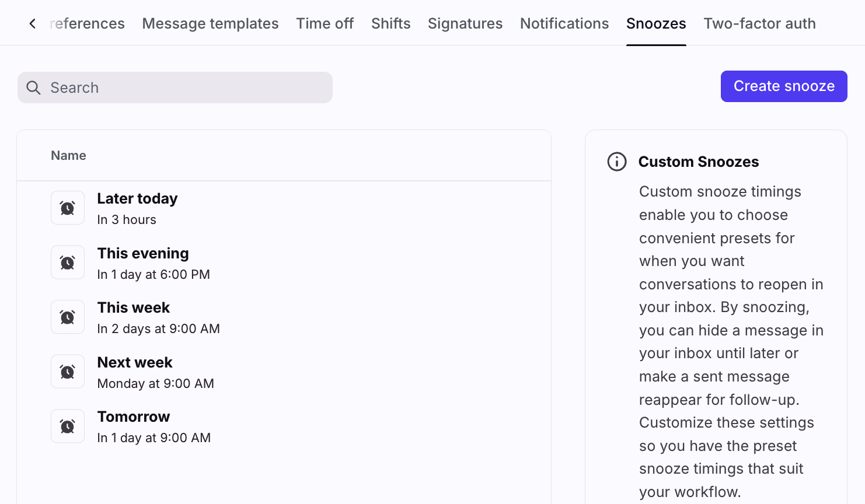This screenshot has width=865, height=504.
Task: Open the Signatures tab
Action: (465, 23)
